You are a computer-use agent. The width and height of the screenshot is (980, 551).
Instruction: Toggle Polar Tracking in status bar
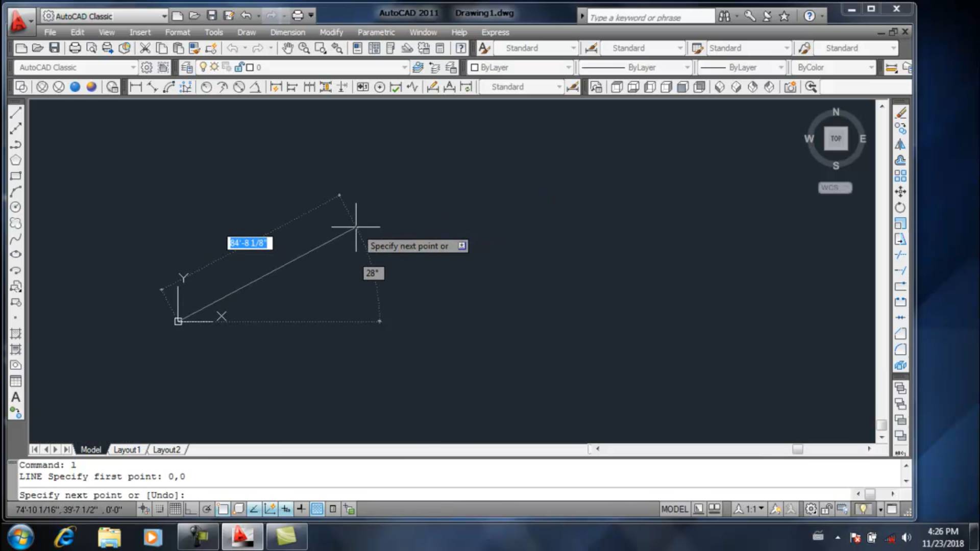[x=206, y=509]
